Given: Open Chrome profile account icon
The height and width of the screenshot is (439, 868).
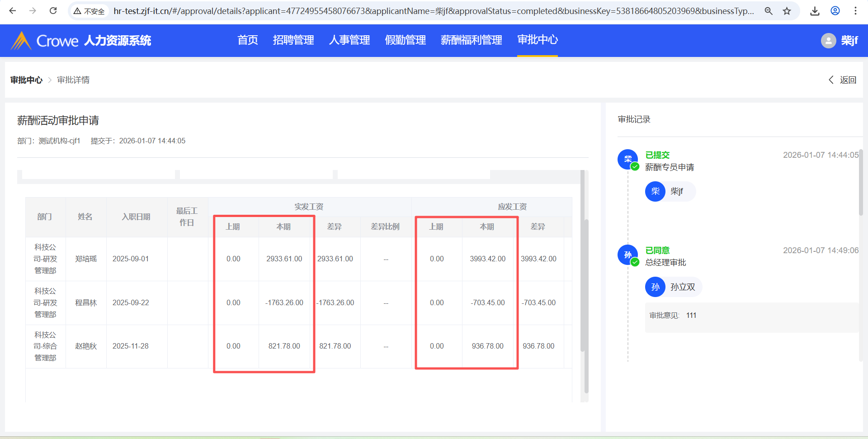Looking at the screenshot, I should (835, 11).
